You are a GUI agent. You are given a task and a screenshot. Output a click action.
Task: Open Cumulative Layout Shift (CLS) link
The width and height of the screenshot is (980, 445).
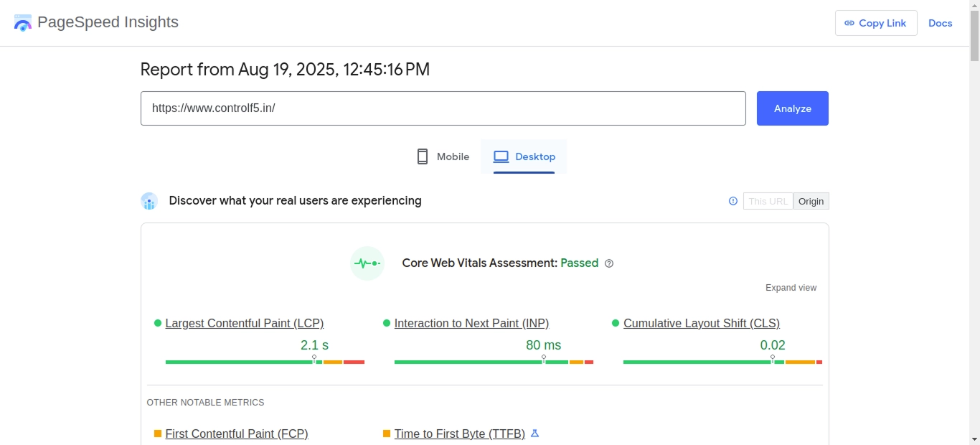[701, 323]
